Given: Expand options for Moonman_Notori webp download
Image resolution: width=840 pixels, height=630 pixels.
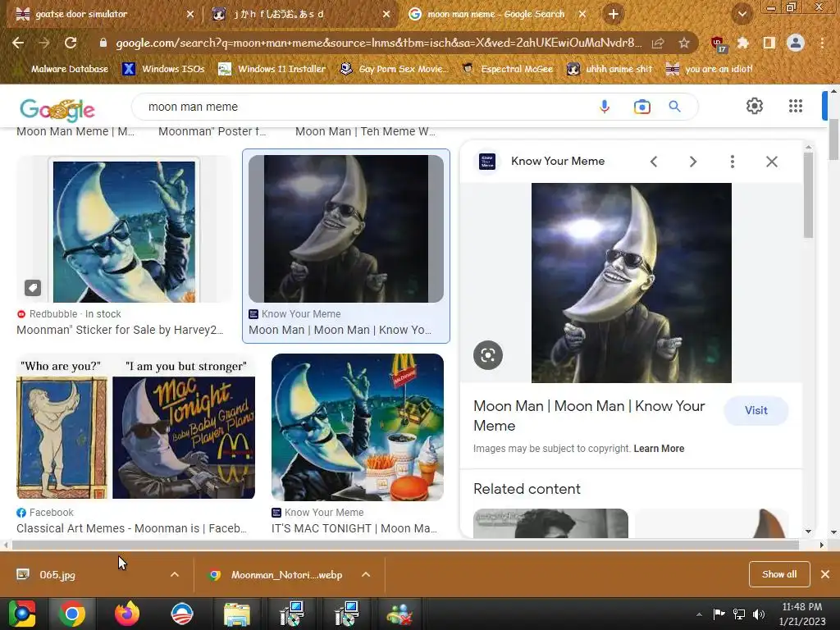Looking at the screenshot, I should tap(366, 574).
